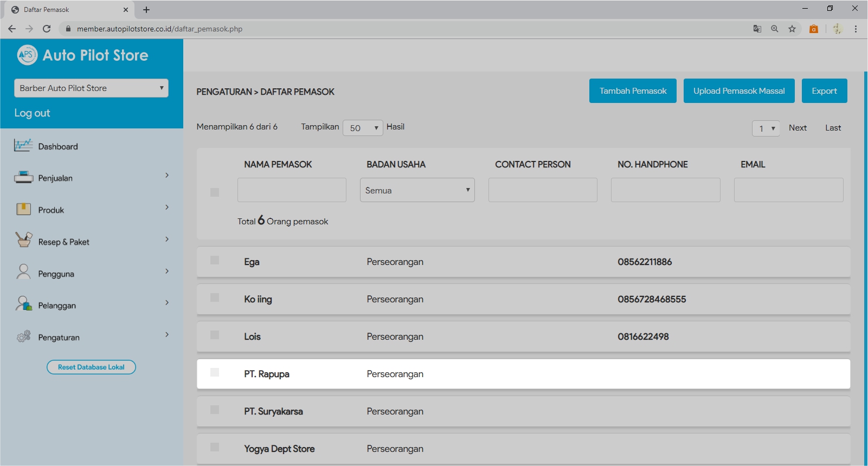Screen dimensions: 868x466
Task: Click the Penjualan cash register icon
Action: coord(23,177)
